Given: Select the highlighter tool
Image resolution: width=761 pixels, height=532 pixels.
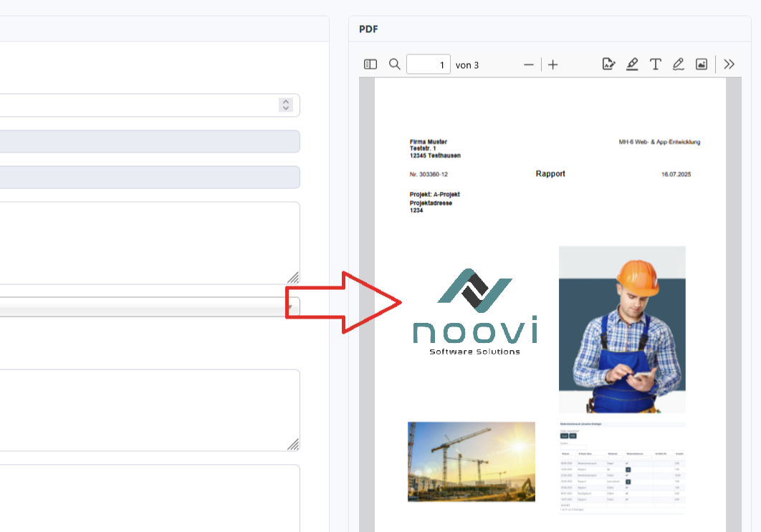Looking at the screenshot, I should click(632, 64).
